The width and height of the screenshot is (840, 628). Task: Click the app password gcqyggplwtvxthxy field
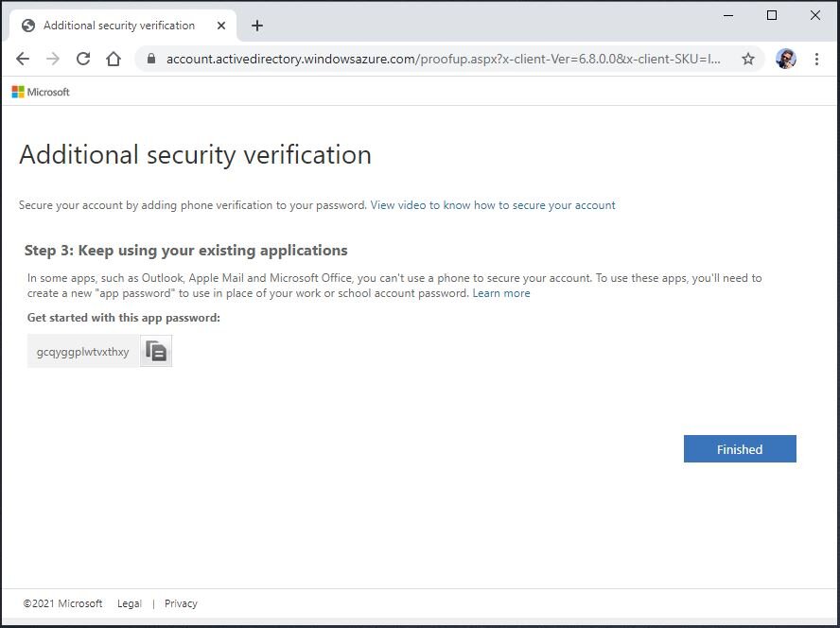83,352
